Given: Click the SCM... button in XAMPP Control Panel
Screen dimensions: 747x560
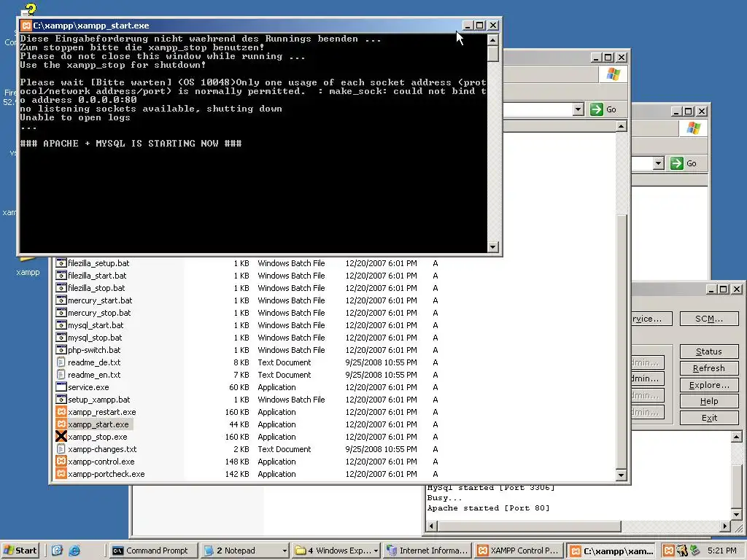Looking at the screenshot, I should point(709,319).
